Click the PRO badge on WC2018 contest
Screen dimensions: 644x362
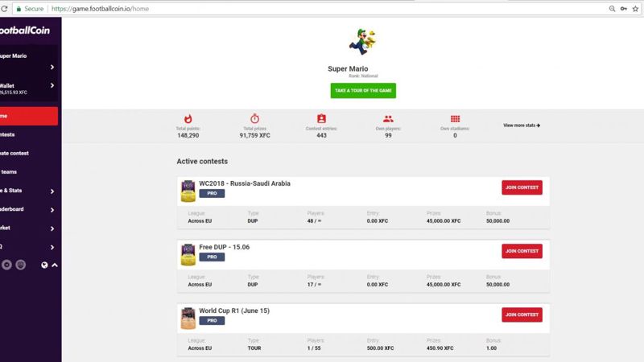coord(212,193)
